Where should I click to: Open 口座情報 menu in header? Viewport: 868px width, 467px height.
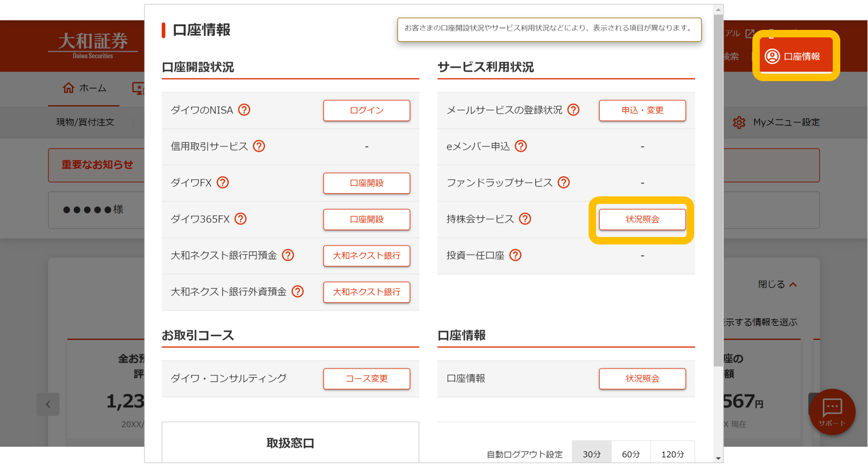tap(795, 56)
